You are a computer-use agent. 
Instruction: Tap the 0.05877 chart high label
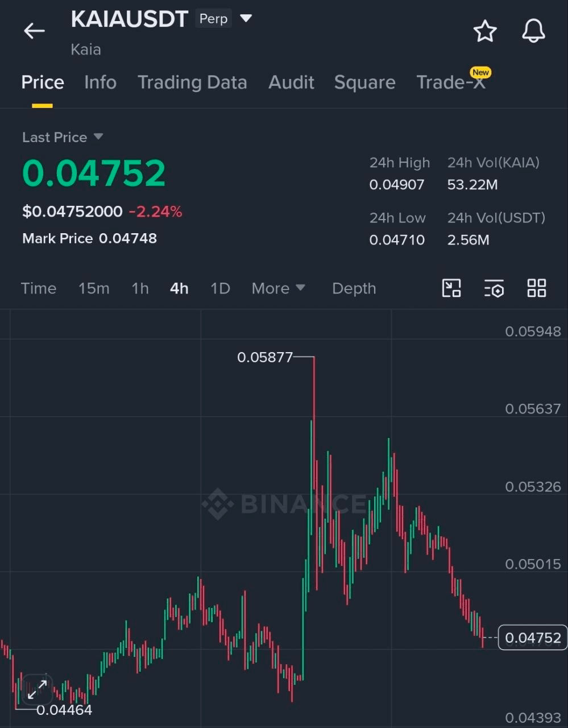(x=264, y=357)
